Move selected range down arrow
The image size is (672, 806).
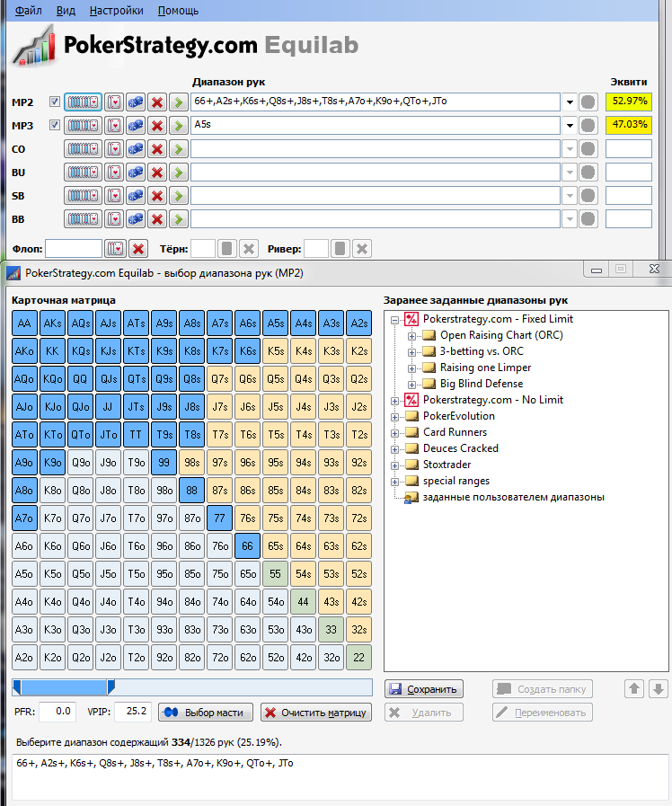point(659,689)
